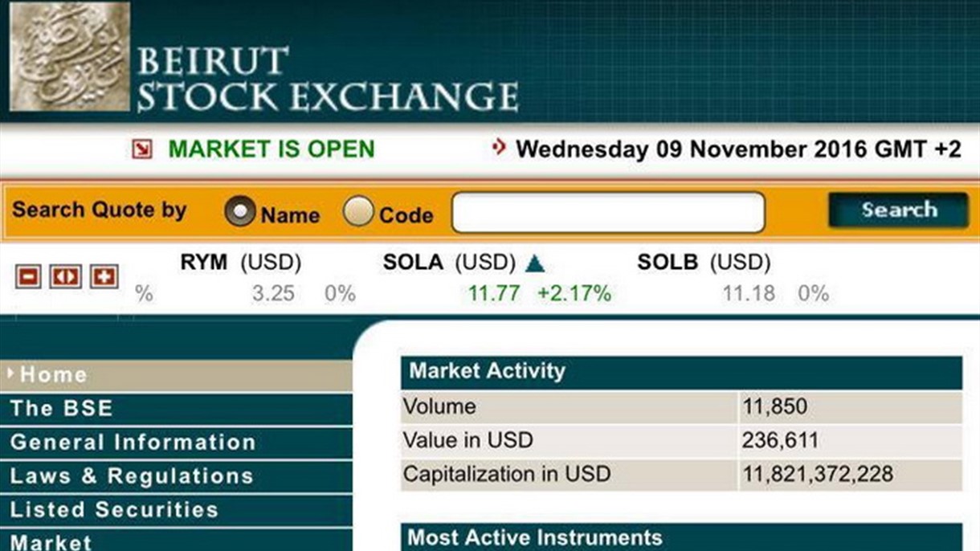980x551 pixels.
Task: Select the Code radio button for quote search
Action: (x=357, y=210)
